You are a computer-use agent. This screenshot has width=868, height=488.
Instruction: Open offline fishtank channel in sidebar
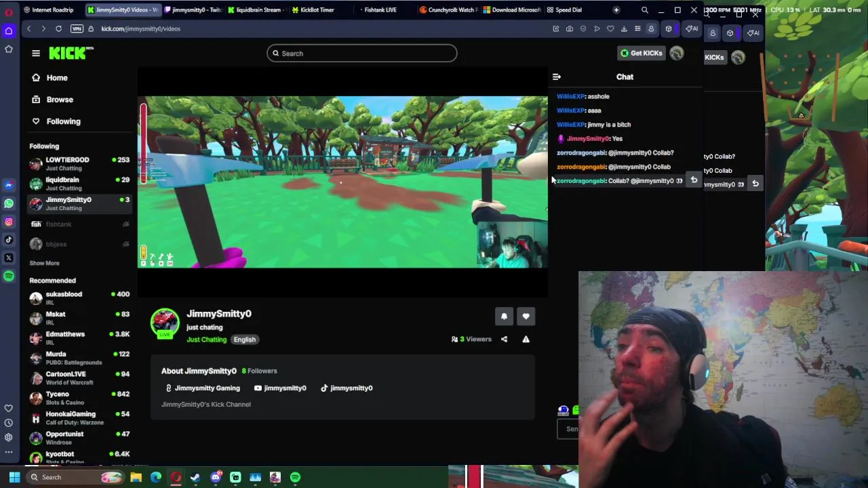79,224
